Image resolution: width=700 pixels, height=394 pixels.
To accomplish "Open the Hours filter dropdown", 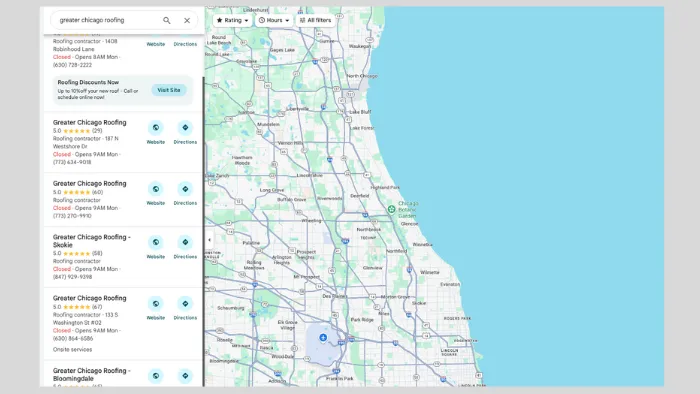I will point(274,20).
